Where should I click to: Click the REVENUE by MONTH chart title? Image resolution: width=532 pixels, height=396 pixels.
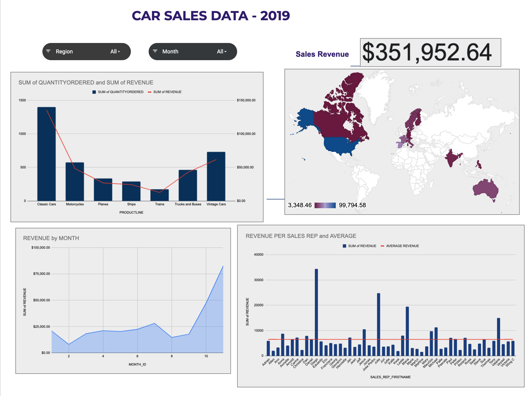click(51, 238)
